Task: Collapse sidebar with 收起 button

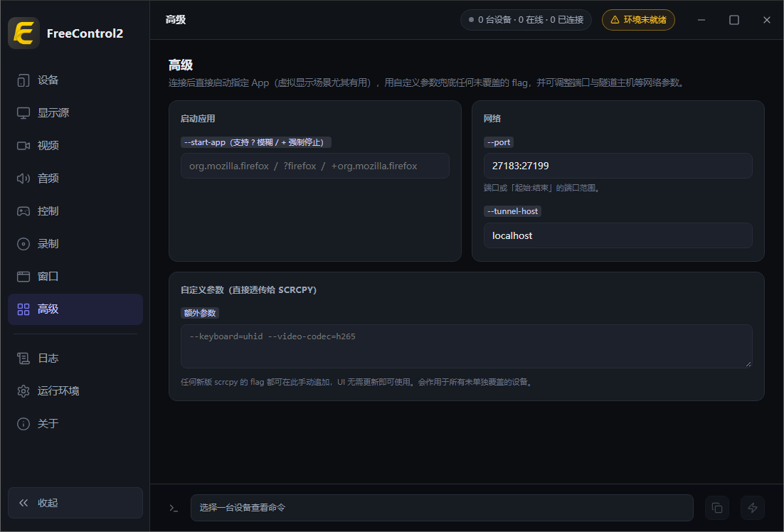Action: point(75,503)
